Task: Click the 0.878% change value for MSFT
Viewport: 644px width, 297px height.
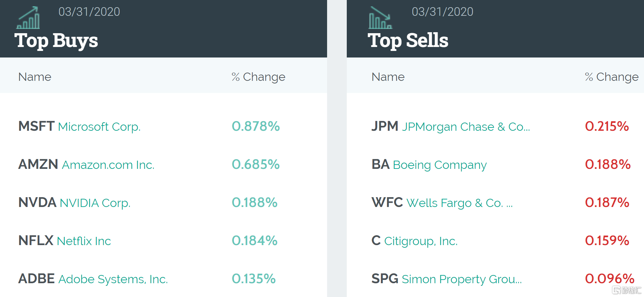Action: (256, 126)
